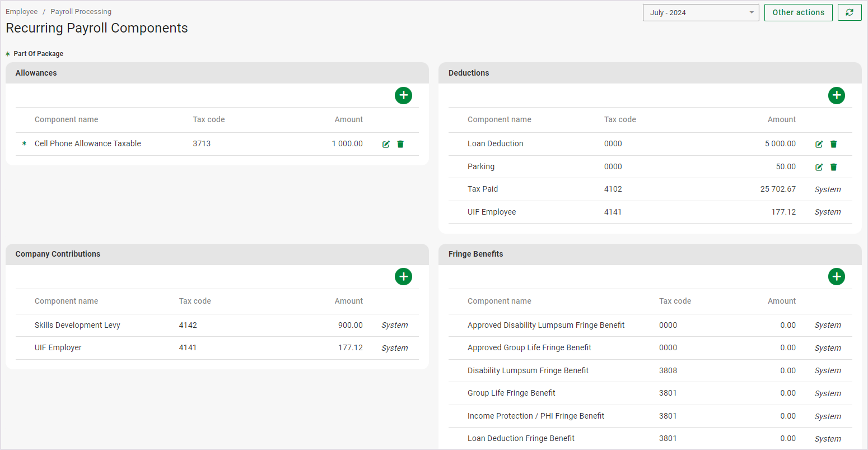Add a company contribution with plus icon
The height and width of the screenshot is (450, 868).
pos(403,276)
